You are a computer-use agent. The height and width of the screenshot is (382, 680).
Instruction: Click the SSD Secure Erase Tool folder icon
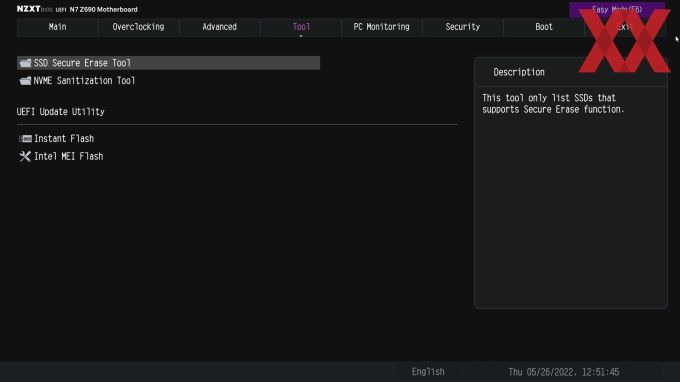[x=25, y=63]
